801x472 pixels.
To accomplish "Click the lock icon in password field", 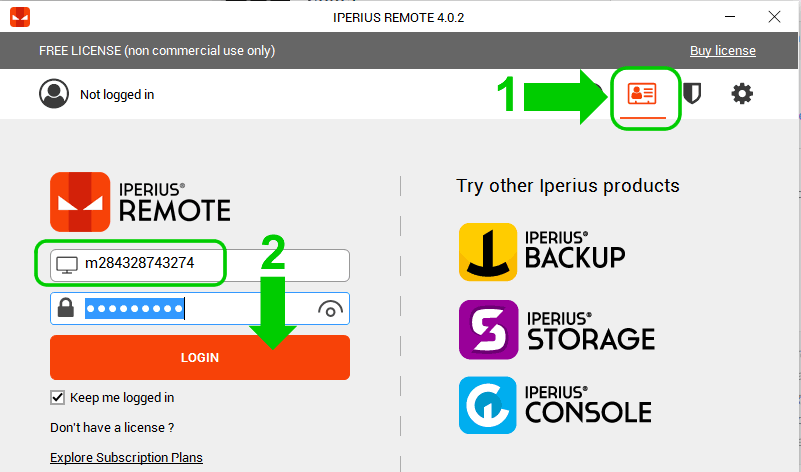I will pyautogui.click(x=66, y=308).
